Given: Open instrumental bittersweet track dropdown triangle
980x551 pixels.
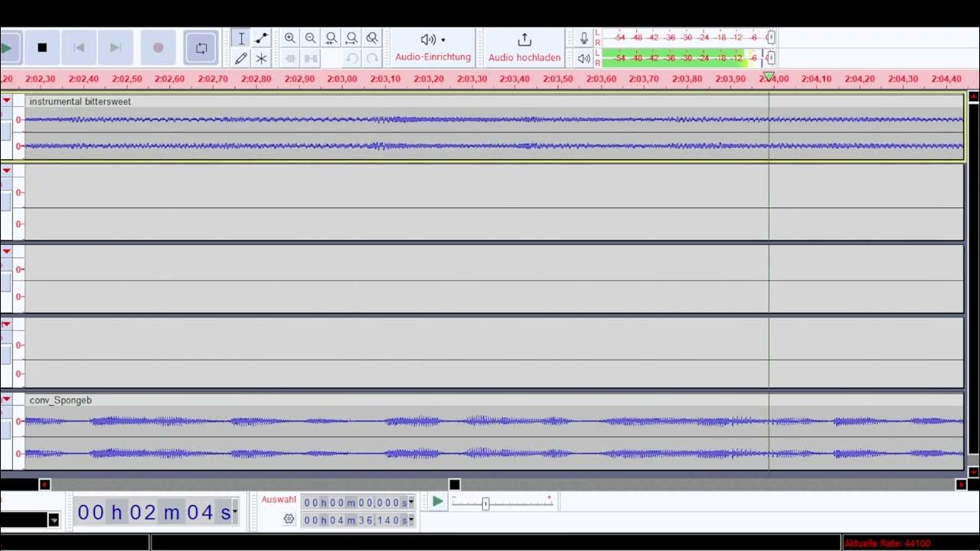Looking at the screenshot, I should click(x=6, y=100).
